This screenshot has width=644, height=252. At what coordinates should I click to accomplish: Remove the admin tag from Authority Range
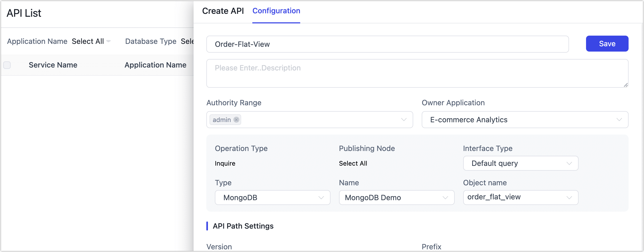(x=236, y=120)
